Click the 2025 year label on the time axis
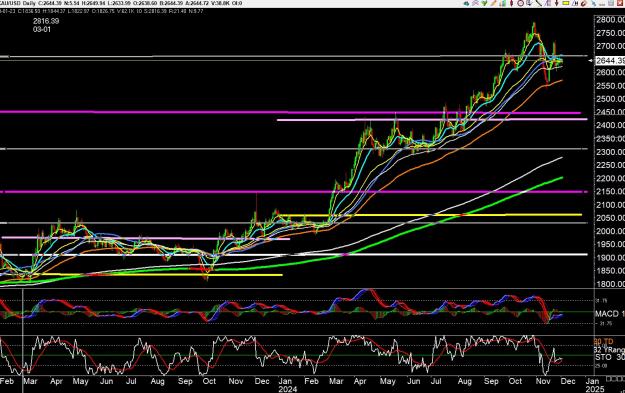 [594, 389]
